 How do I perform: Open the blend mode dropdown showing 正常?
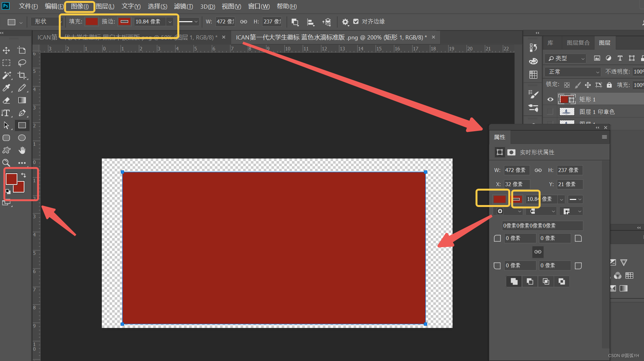click(572, 72)
